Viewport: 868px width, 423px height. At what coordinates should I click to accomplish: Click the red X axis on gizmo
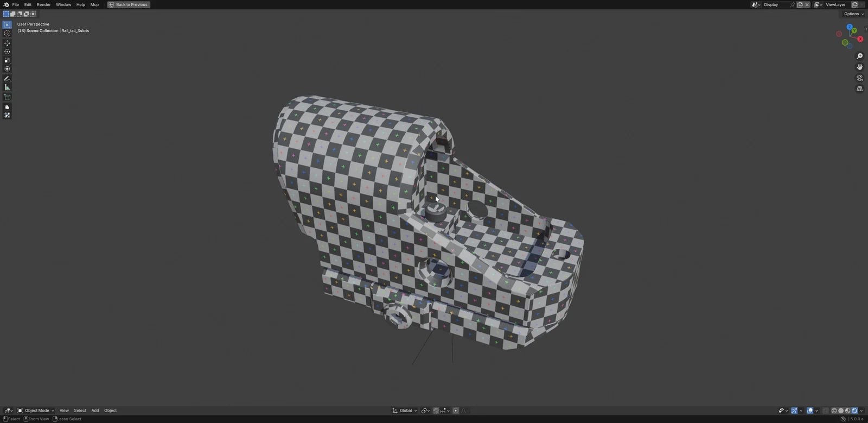click(x=860, y=39)
